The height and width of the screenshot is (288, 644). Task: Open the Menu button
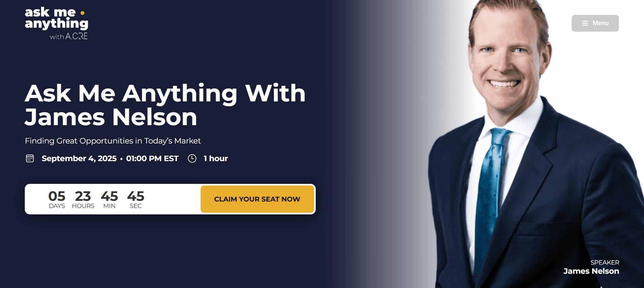coord(595,23)
